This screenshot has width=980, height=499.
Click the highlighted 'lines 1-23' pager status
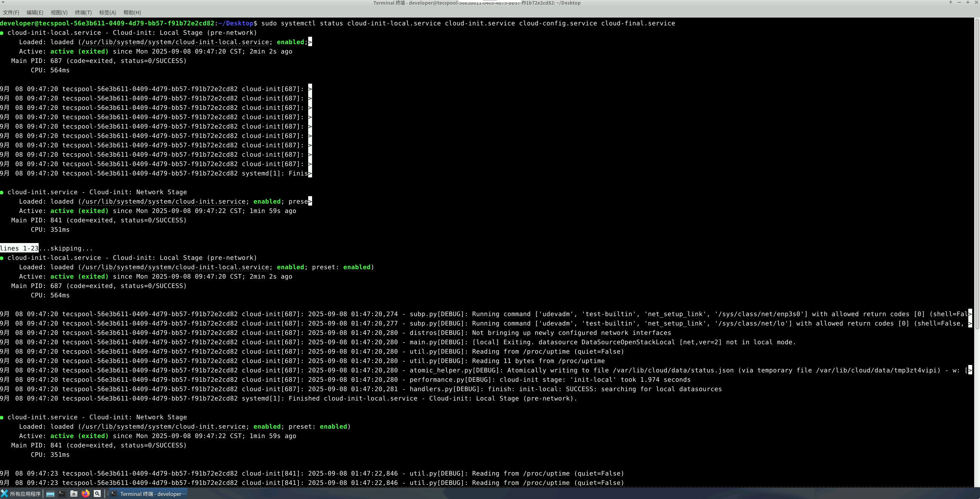(19, 249)
